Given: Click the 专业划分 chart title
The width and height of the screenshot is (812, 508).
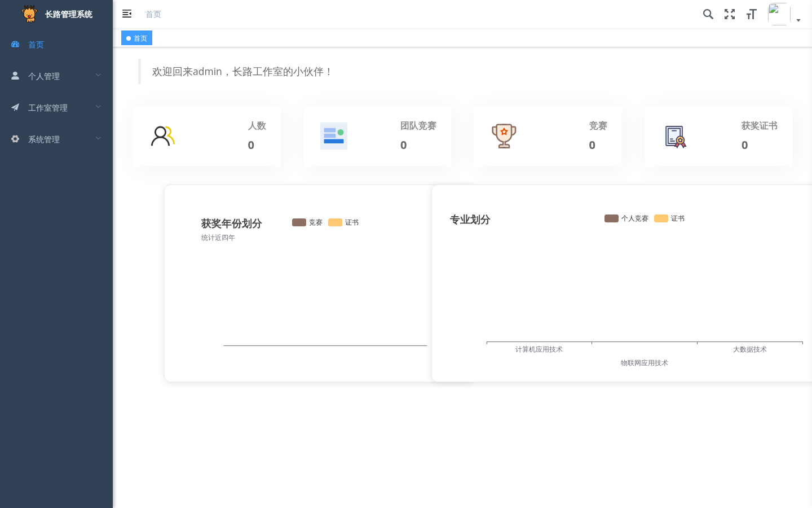Looking at the screenshot, I should point(470,220).
